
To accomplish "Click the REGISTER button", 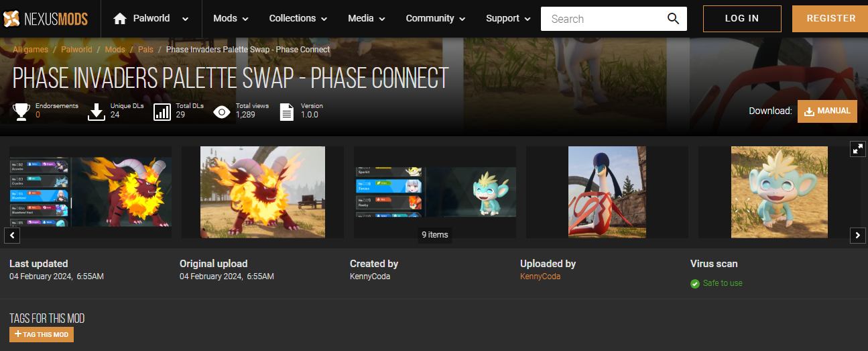I will coord(831,19).
